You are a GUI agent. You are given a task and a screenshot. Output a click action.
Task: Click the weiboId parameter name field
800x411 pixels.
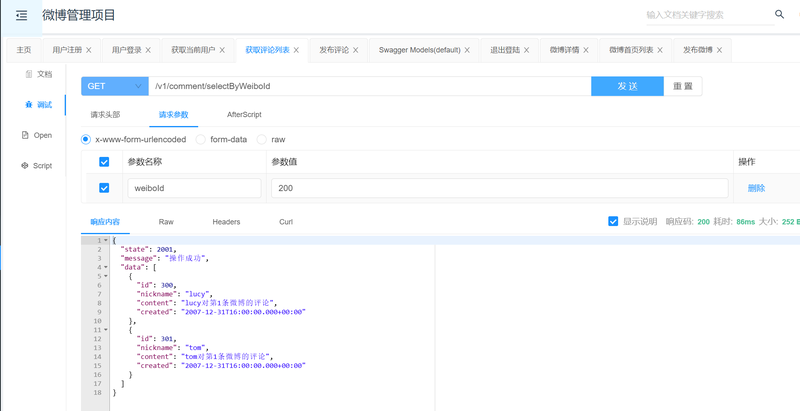[194, 188]
